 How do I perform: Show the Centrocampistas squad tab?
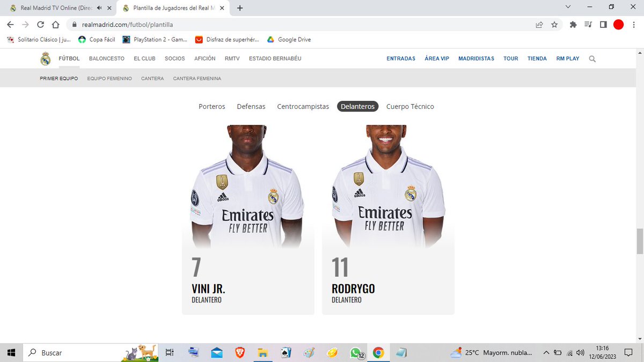pyautogui.click(x=303, y=107)
